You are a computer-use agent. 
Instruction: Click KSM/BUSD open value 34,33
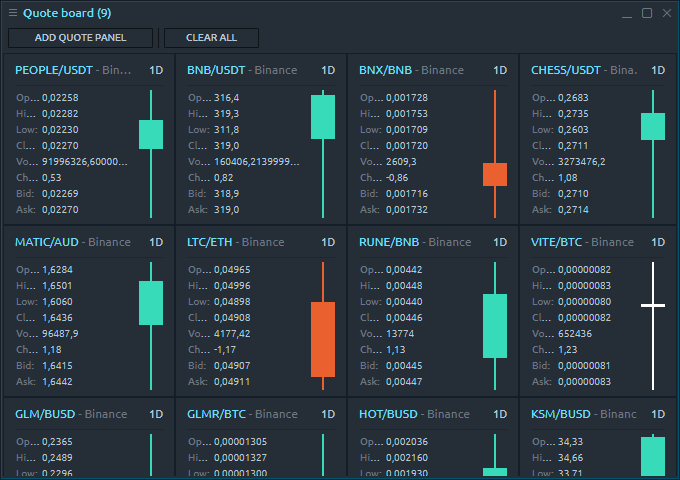click(x=570, y=441)
